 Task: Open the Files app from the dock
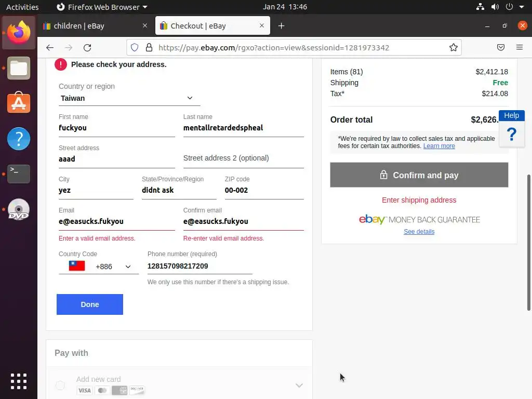(19, 68)
